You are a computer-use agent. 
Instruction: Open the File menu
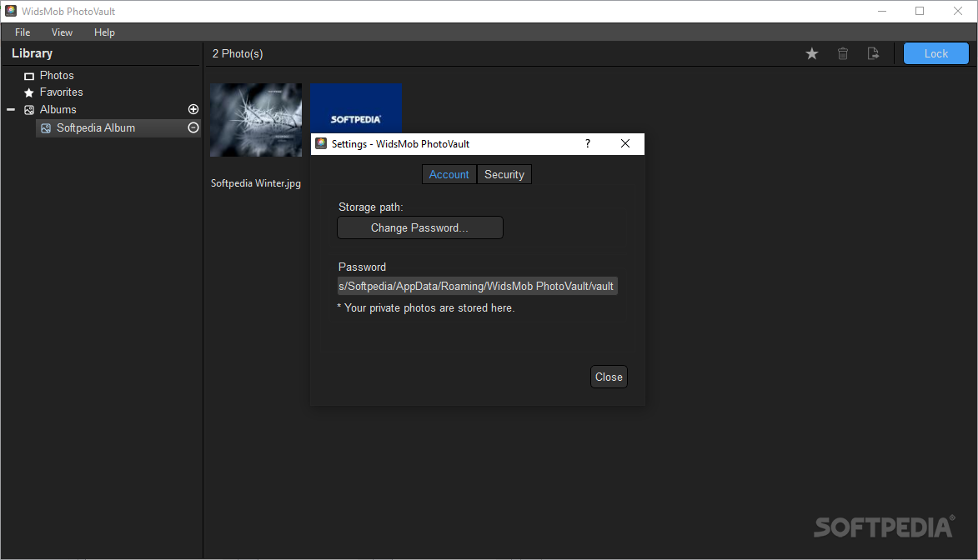pyautogui.click(x=23, y=32)
